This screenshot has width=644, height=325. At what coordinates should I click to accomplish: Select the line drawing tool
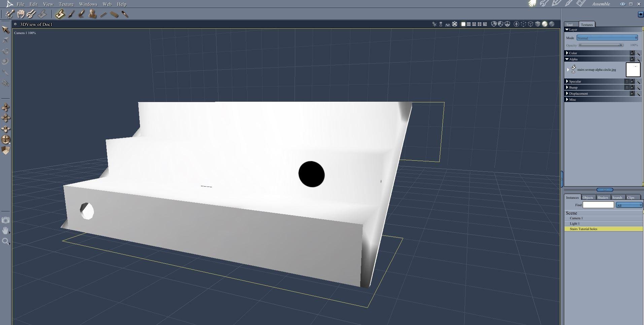coord(103,14)
